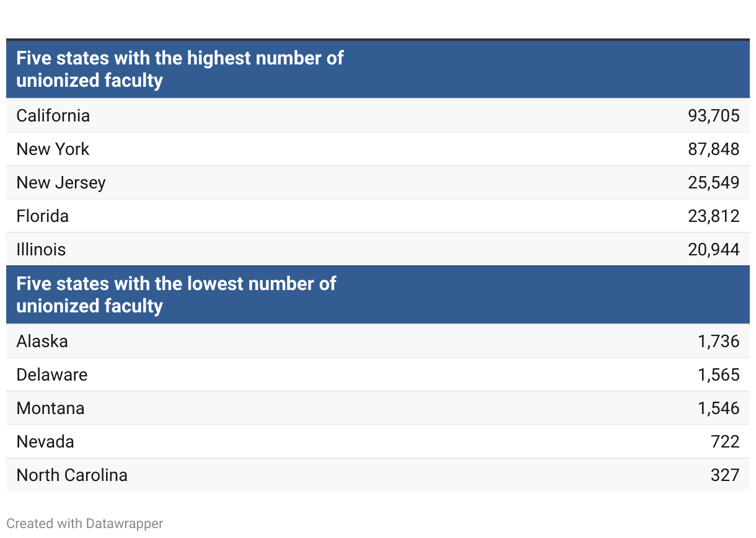The image size is (756, 538).
Task: Click the Florida state cell
Action: (x=43, y=216)
